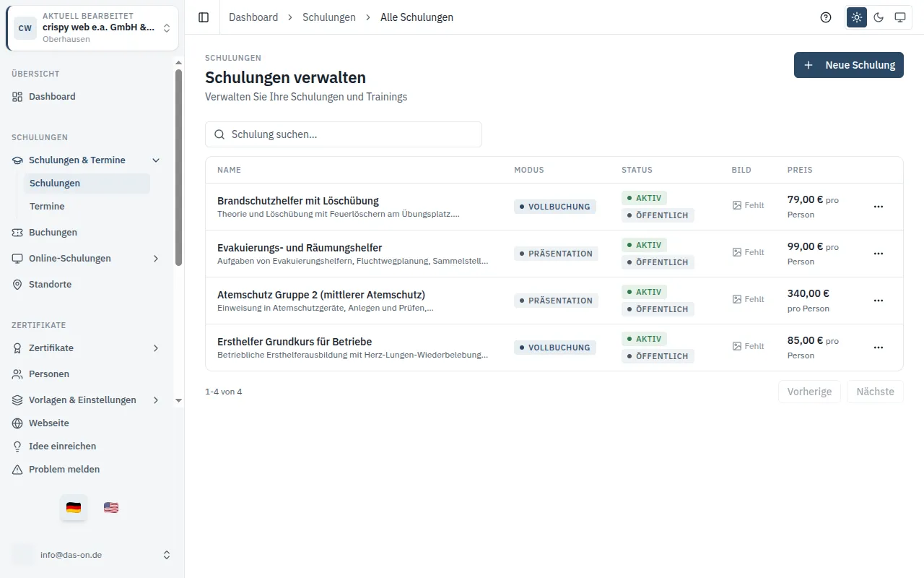This screenshot has height=578, width=924.
Task: Open the Brandschutzhelfer mit Löschübung training
Action: [x=298, y=201]
